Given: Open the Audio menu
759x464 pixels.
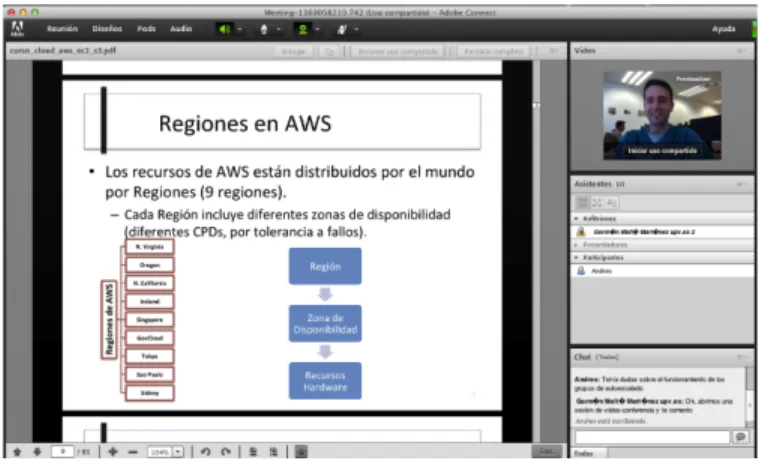Looking at the screenshot, I should 181,29.
